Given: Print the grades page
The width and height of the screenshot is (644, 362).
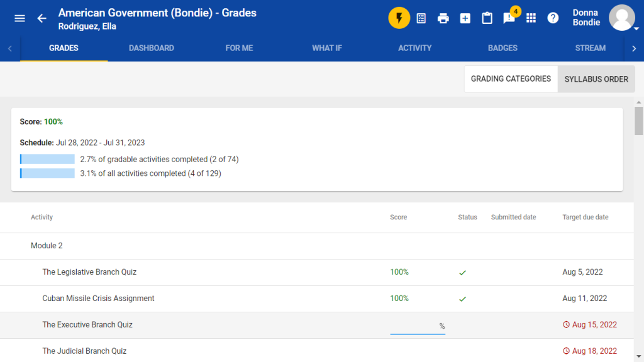Looking at the screenshot, I should tap(443, 18).
